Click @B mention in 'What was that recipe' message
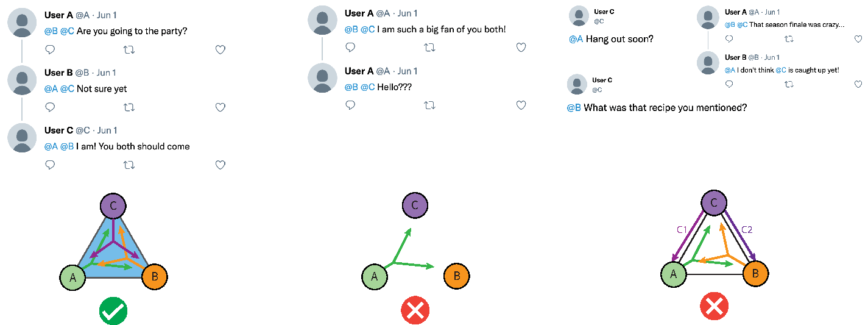Screen dimensions: 868x325 [x=574, y=108]
